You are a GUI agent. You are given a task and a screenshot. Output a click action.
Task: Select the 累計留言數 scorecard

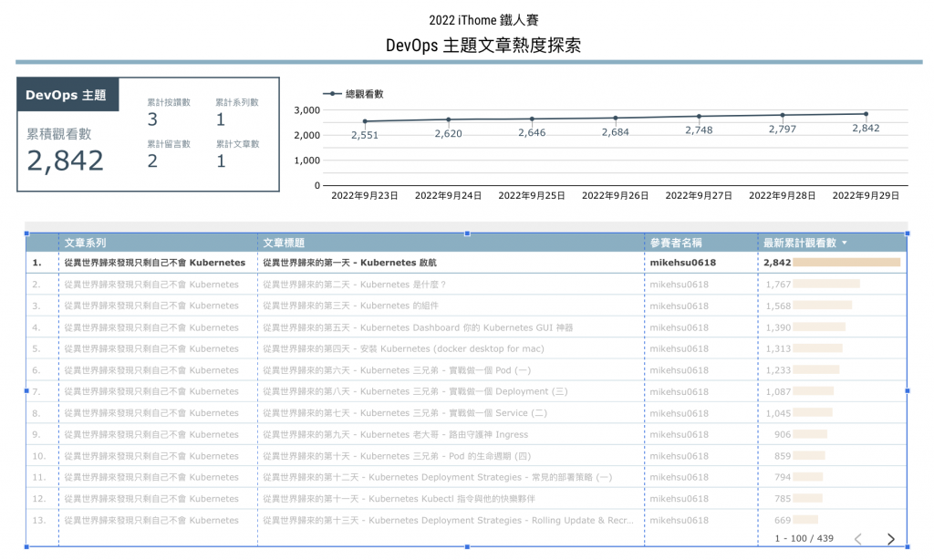[x=169, y=154]
